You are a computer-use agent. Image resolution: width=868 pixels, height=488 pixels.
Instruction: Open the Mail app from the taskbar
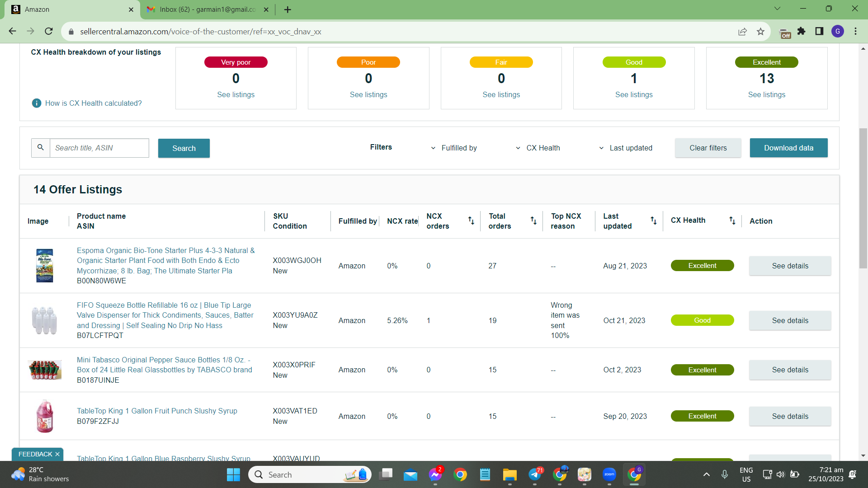[410, 474]
